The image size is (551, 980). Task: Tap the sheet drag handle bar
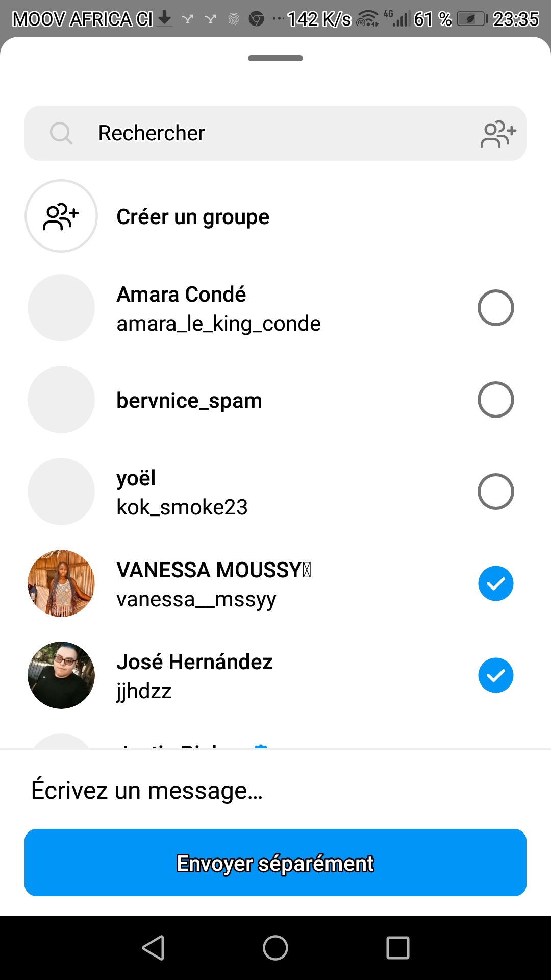pos(275,58)
